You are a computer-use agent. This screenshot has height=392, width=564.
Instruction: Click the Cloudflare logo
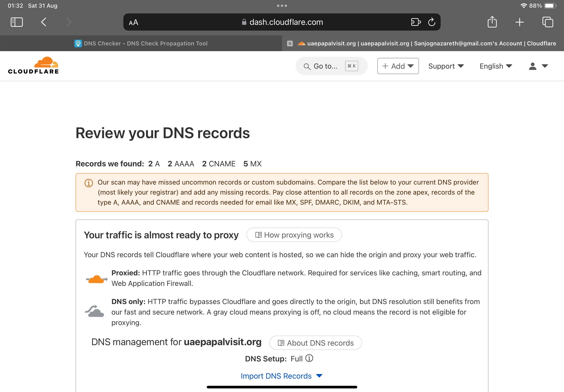(33, 65)
